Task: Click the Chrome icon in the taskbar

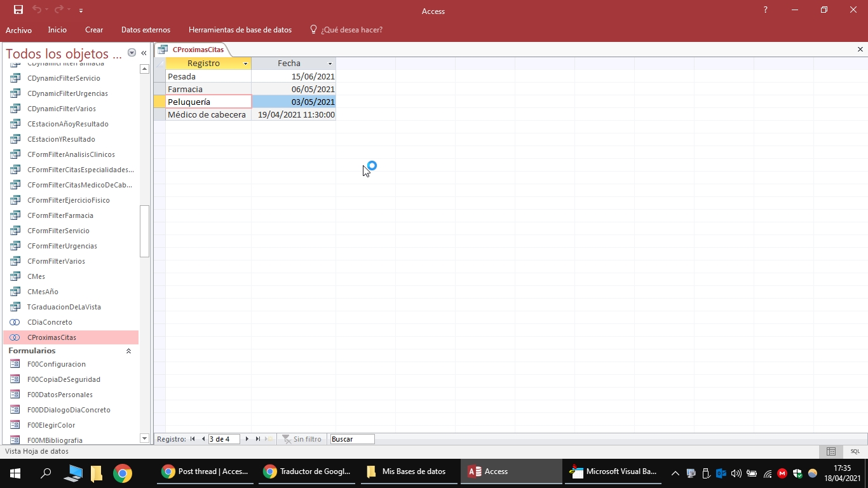Action: point(123,473)
